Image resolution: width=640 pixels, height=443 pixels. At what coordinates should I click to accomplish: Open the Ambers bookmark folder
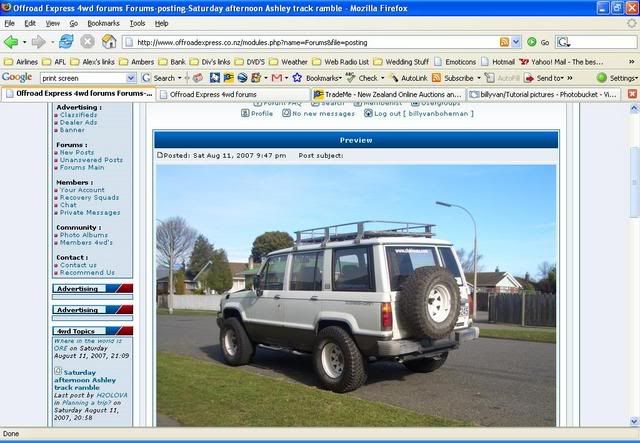point(136,62)
